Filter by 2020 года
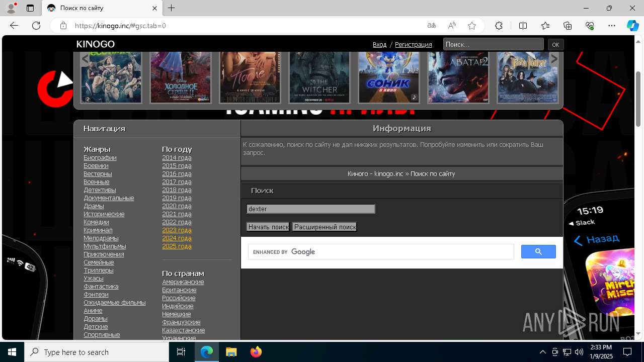644x362 pixels. 177,206
